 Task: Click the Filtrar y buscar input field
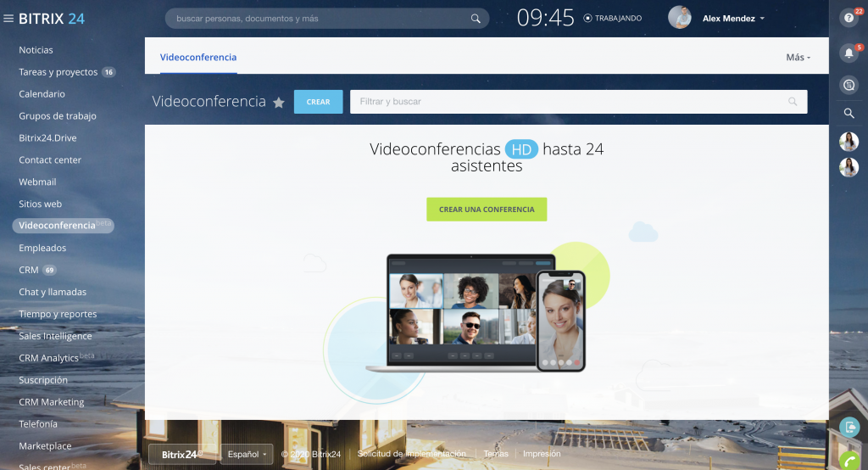[568, 102]
